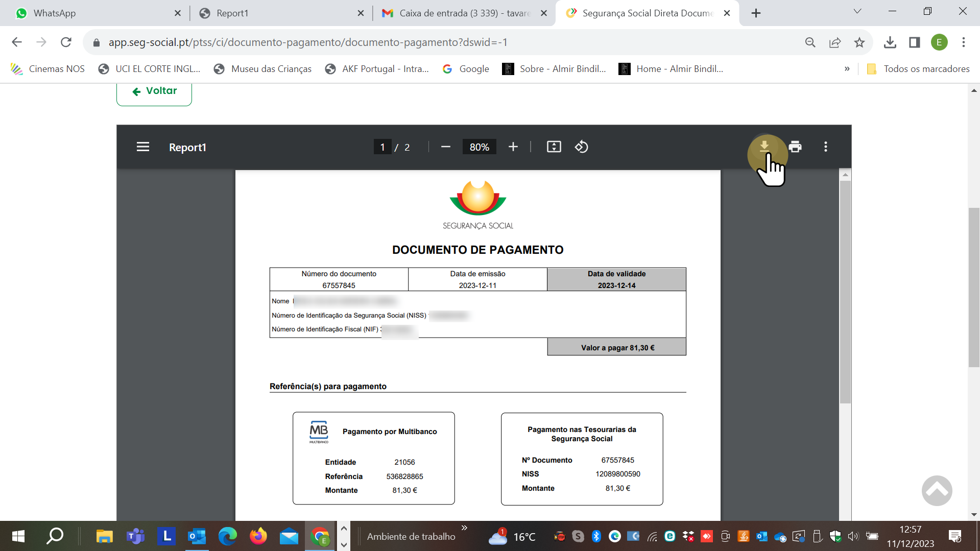Image resolution: width=980 pixels, height=551 pixels.
Task: Rotate the PDF counterclockwise
Action: pyautogui.click(x=581, y=147)
